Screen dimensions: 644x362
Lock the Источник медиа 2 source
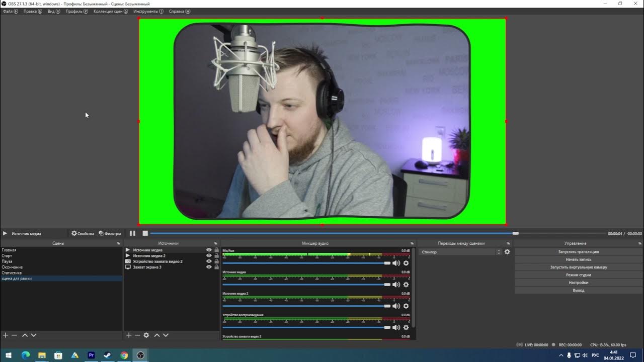tap(216, 255)
